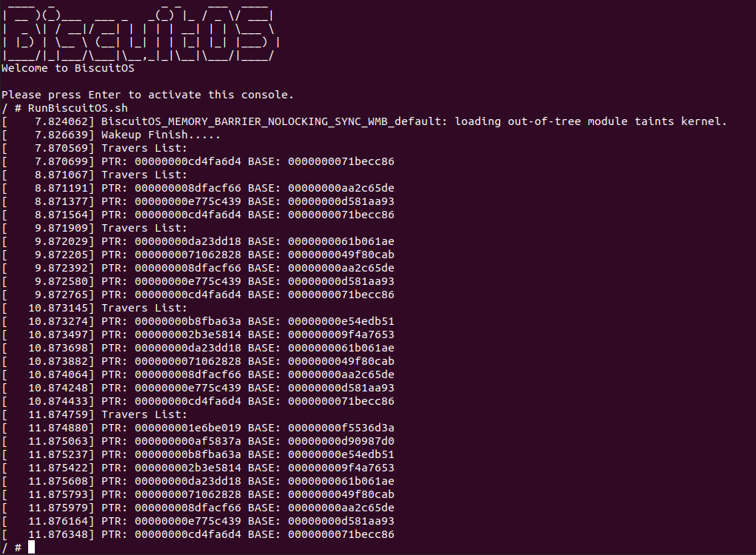Click the 'Welcome to BiscuitOS' line
756x555 pixels.
click(x=67, y=68)
